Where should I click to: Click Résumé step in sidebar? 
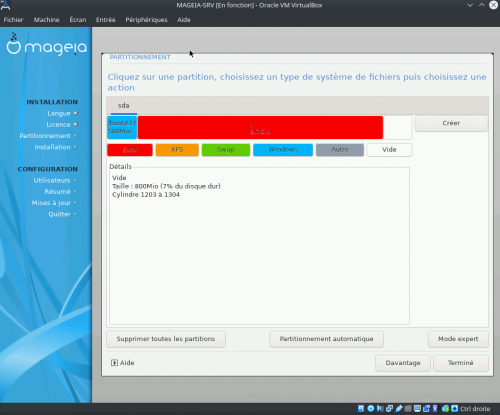coord(57,192)
